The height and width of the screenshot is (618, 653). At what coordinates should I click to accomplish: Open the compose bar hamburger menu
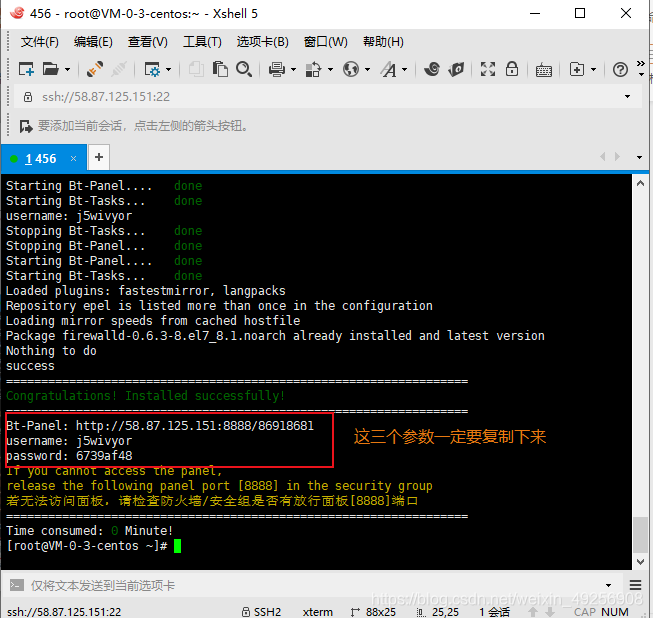635,586
